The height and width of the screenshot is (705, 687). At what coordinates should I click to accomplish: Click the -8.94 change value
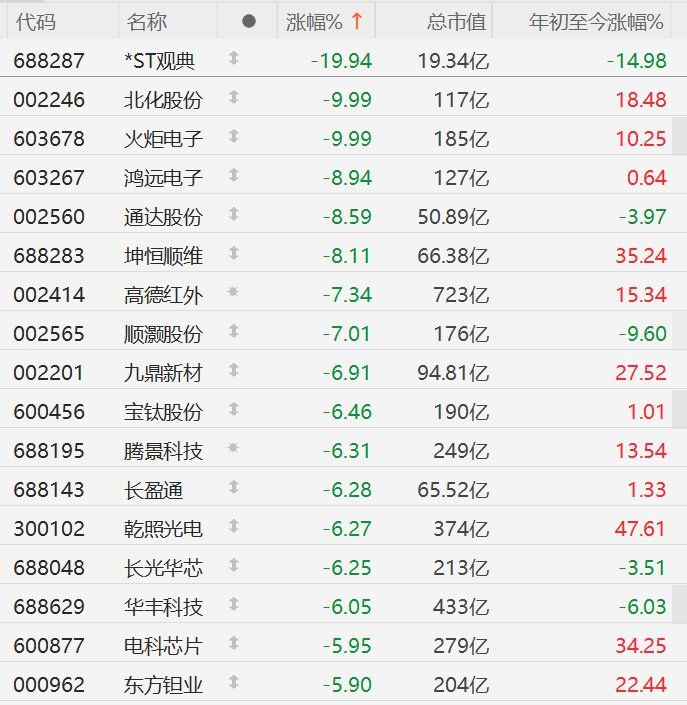[348, 178]
